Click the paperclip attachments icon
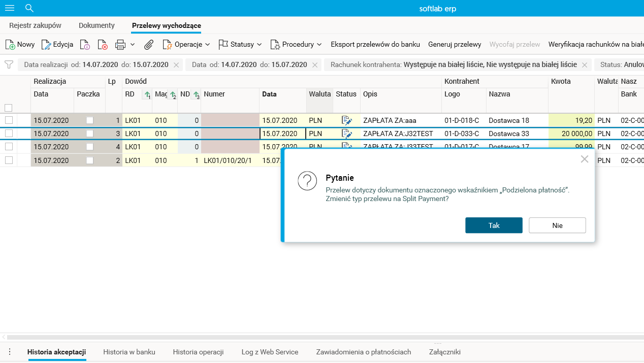Screen dimensions: 644x363 click(149, 45)
